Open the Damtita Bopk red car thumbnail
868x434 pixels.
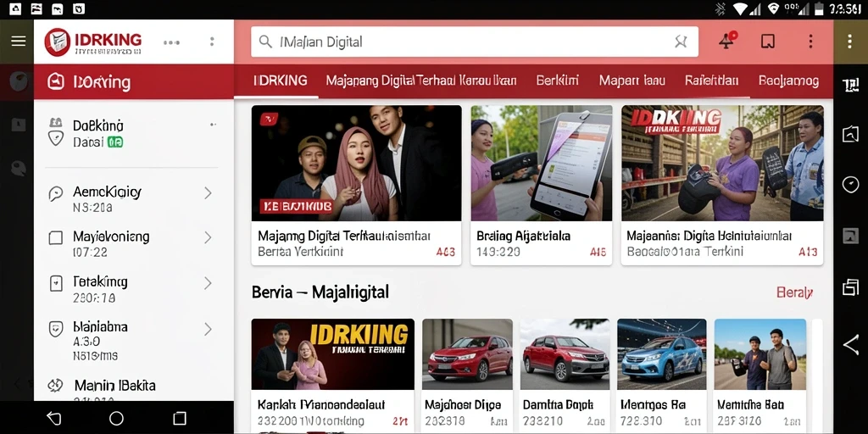(x=565, y=354)
